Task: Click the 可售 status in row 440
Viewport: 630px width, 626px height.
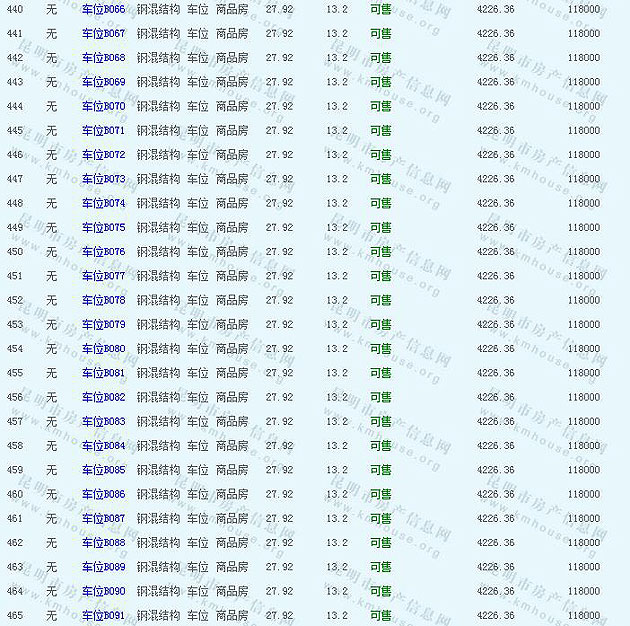Action: [380, 9]
